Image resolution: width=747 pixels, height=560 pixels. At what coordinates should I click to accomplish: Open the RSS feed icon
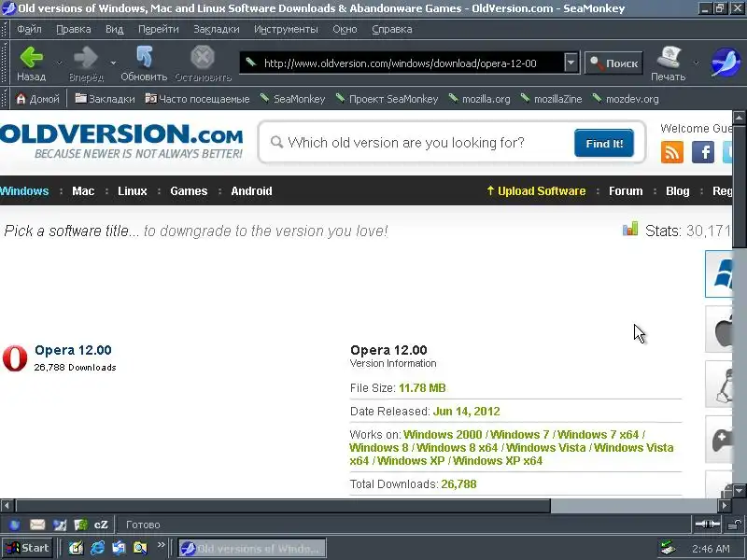click(671, 152)
